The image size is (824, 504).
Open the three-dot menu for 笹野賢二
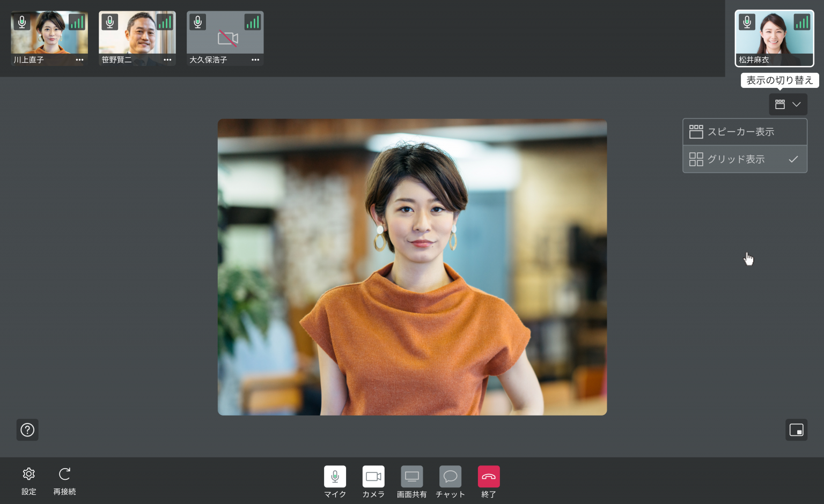click(167, 60)
